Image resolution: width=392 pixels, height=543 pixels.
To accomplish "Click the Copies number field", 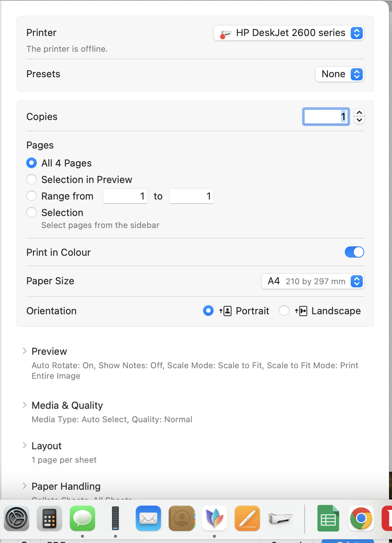I will click(326, 117).
